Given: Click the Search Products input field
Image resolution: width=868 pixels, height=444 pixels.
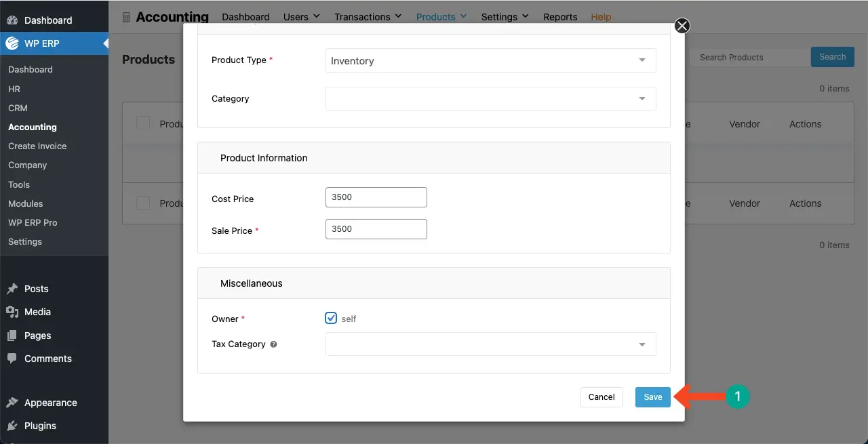Looking at the screenshot, I should click(x=750, y=57).
